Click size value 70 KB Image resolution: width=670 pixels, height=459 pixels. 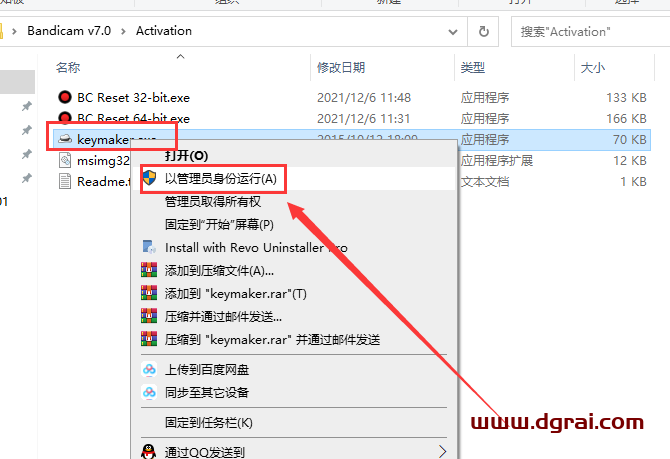coord(629,140)
